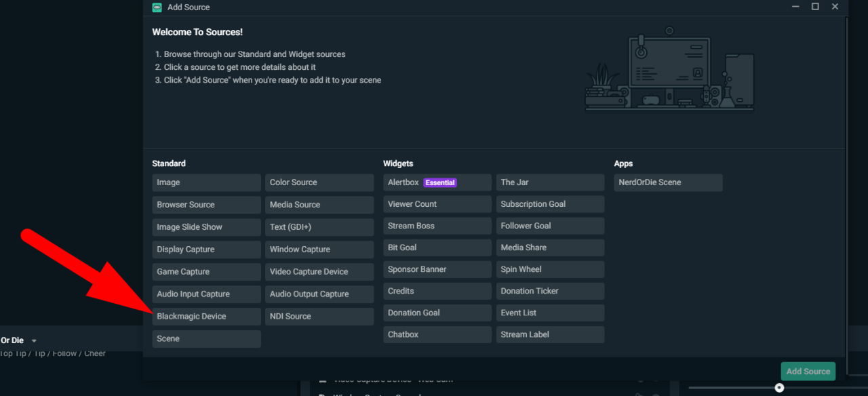
Task: Pick the Video Capture Device source
Action: point(319,272)
